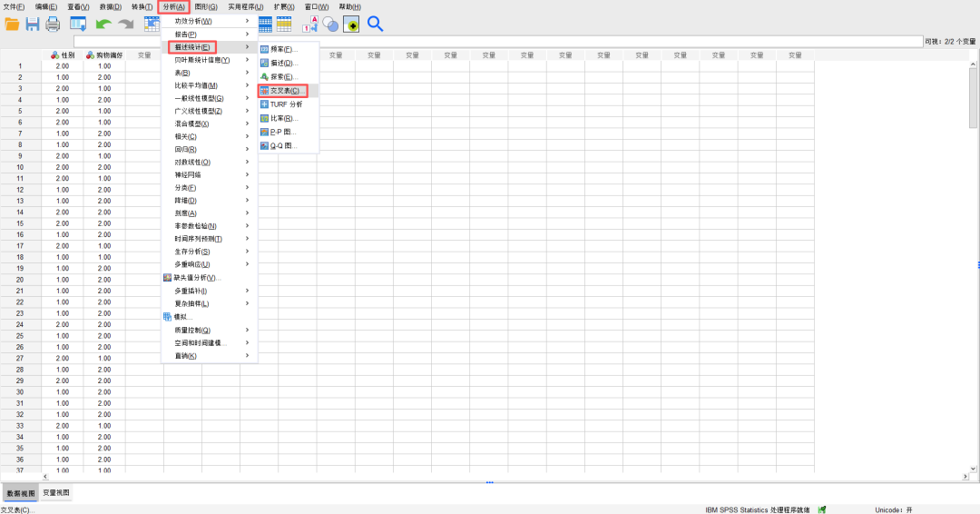Viewport: 980px width, 514px height.
Task: Click the 分析(A) menu
Action: (x=173, y=7)
